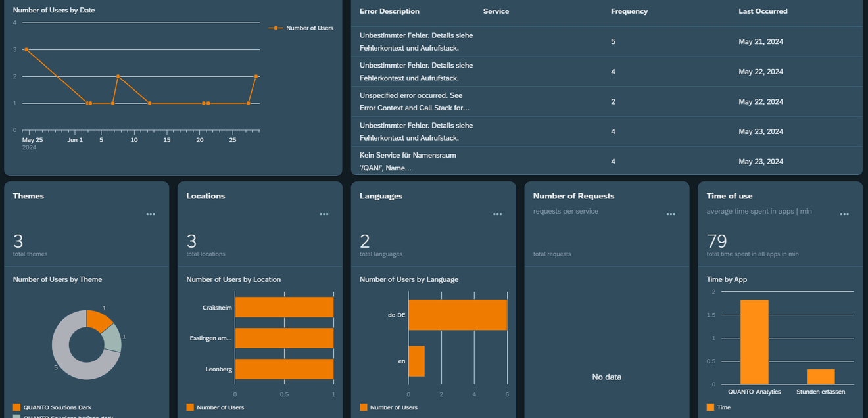Open the Languages card overflow menu
Screen dimensions: 868x418
tap(498, 214)
